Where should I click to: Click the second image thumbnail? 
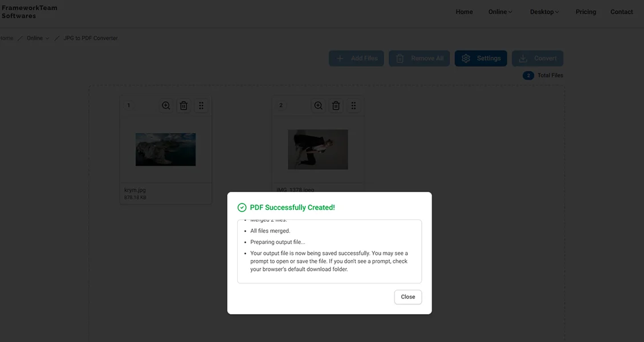pyautogui.click(x=318, y=149)
